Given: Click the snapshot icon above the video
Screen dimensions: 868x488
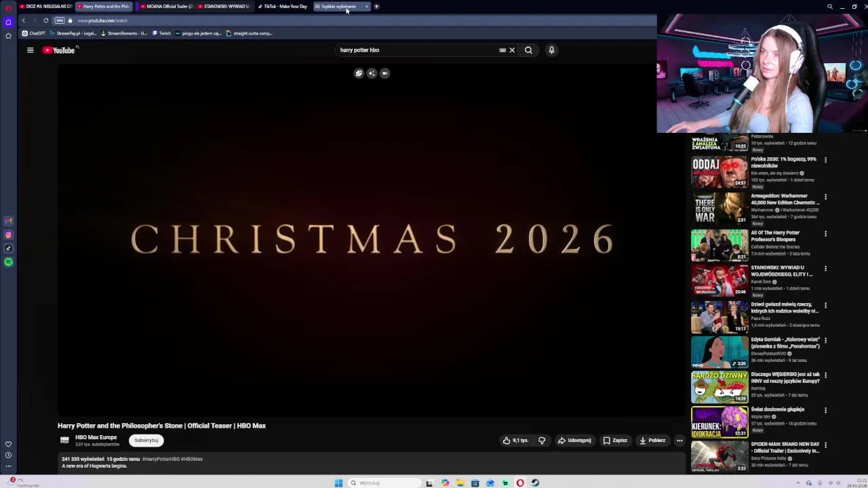Looking at the screenshot, I should point(359,73).
